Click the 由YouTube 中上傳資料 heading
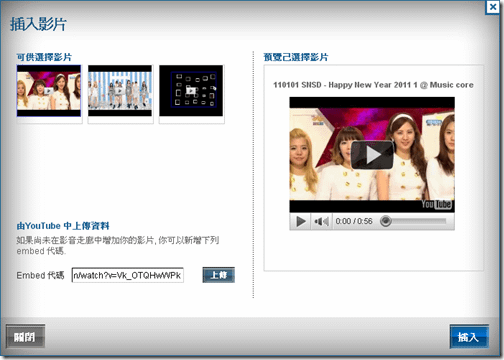This screenshot has width=504, height=360. click(x=63, y=226)
